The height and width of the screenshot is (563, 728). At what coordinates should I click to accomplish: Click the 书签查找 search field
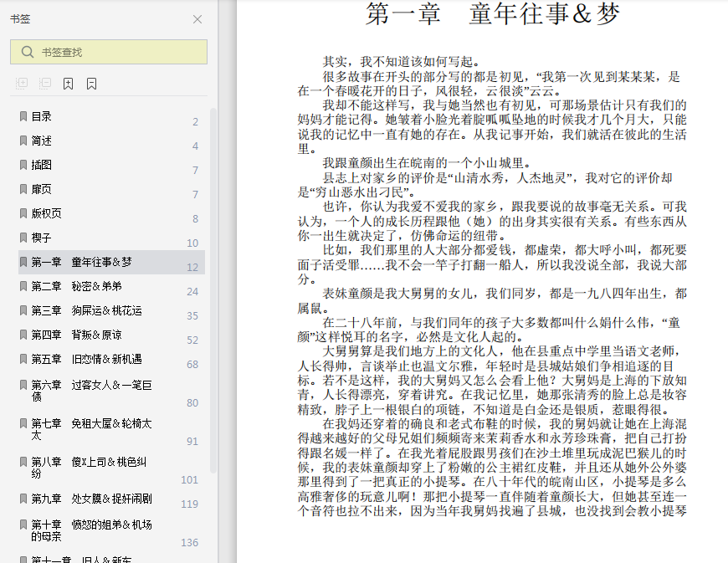(109, 52)
